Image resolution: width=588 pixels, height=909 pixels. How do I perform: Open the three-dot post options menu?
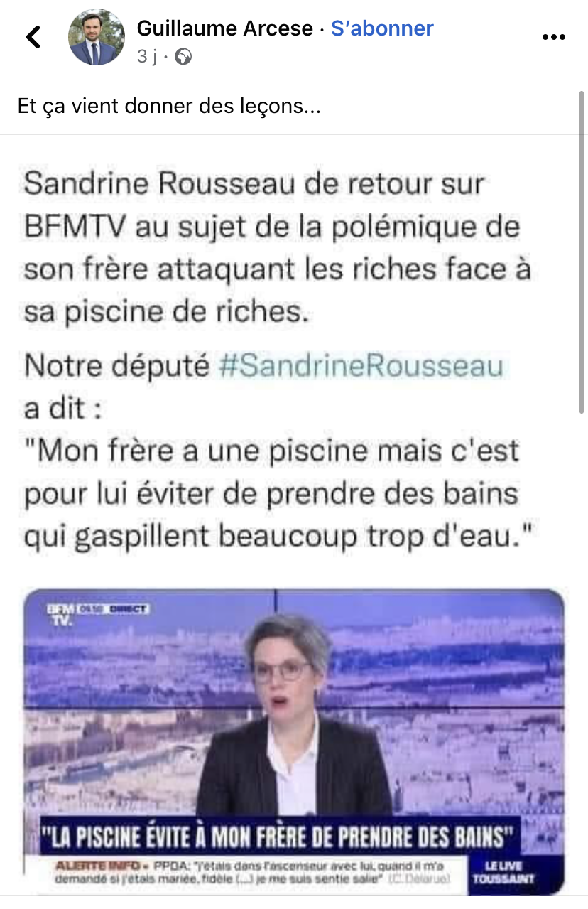click(553, 37)
